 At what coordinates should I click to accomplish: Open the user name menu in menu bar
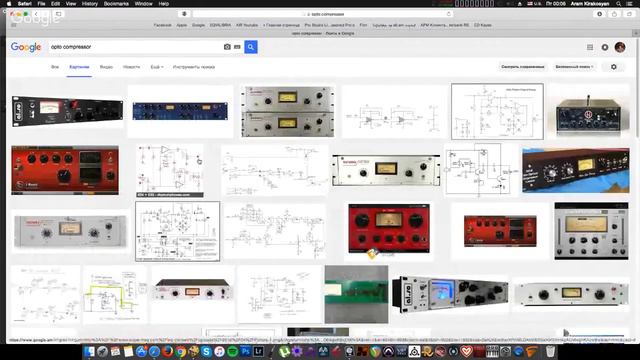[590, 4]
